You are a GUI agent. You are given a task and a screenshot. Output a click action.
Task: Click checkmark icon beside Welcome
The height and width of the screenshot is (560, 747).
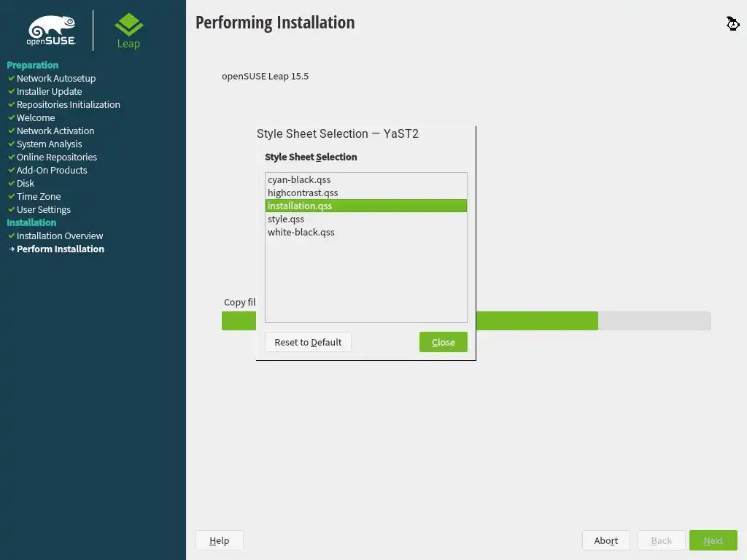click(12, 117)
